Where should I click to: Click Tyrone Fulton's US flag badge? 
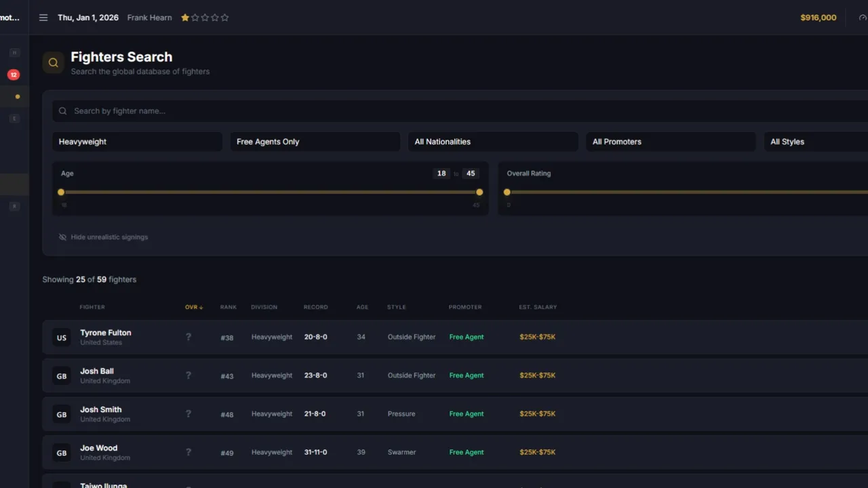click(x=62, y=338)
